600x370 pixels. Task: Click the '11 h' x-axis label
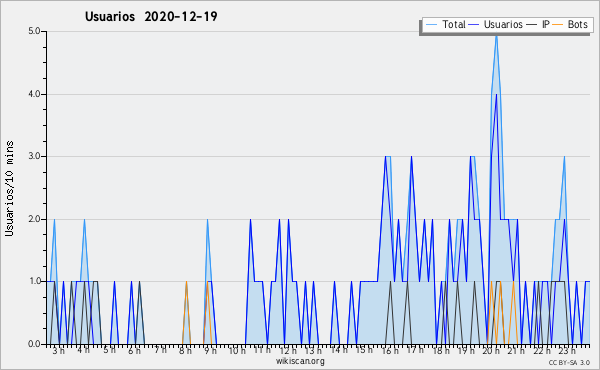tap(262, 350)
